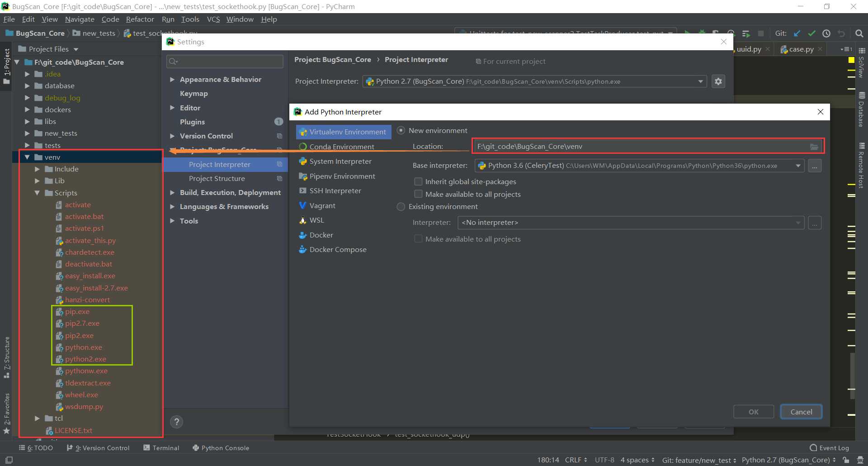Click the Git update project arrow
Screen dimensions: 868x466
pyautogui.click(x=797, y=33)
